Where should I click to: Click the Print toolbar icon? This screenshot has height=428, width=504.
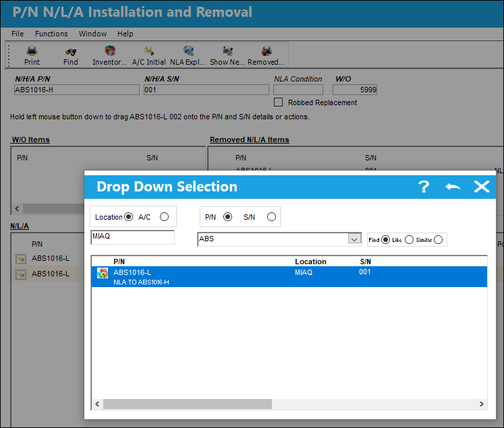coord(32,51)
